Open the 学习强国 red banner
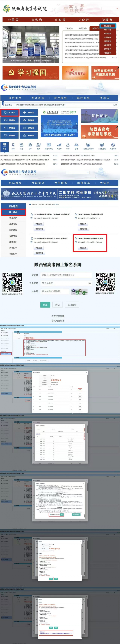Viewport: 120px width, 644px height. point(31,73)
